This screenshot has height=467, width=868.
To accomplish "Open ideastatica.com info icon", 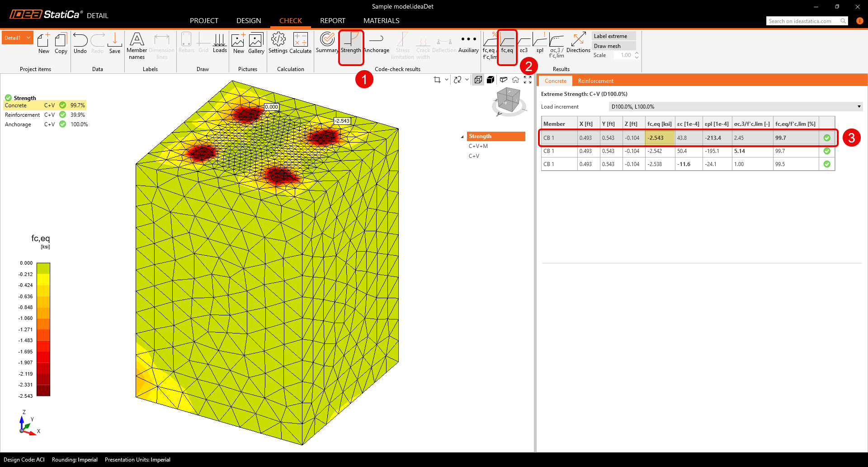I will click(x=860, y=21).
